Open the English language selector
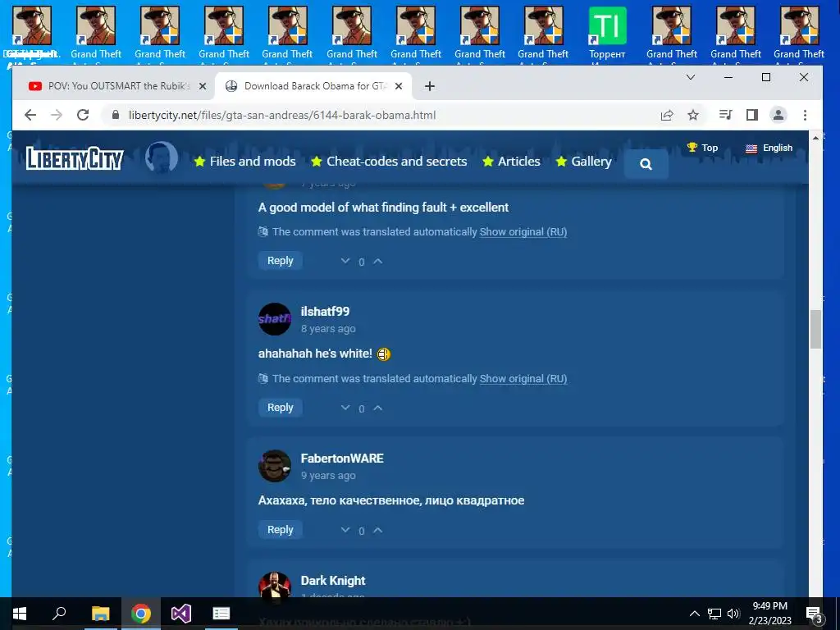This screenshot has width=840, height=630. point(769,148)
